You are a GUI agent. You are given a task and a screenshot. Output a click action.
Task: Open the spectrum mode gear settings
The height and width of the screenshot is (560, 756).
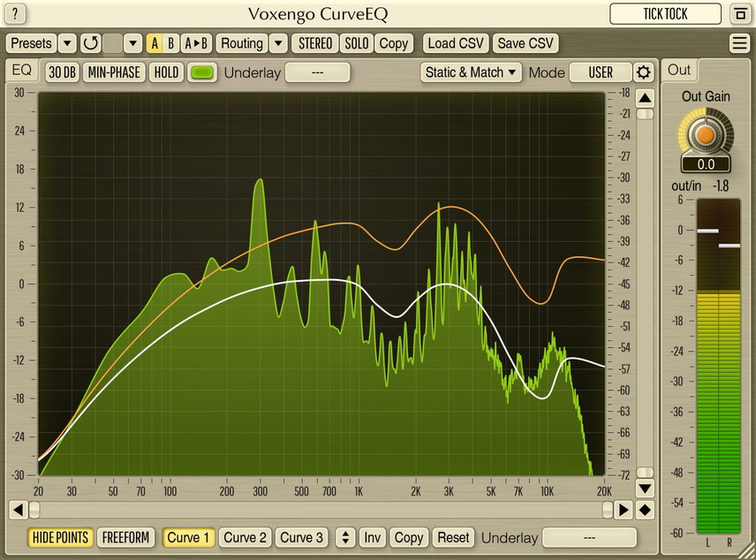(644, 72)
